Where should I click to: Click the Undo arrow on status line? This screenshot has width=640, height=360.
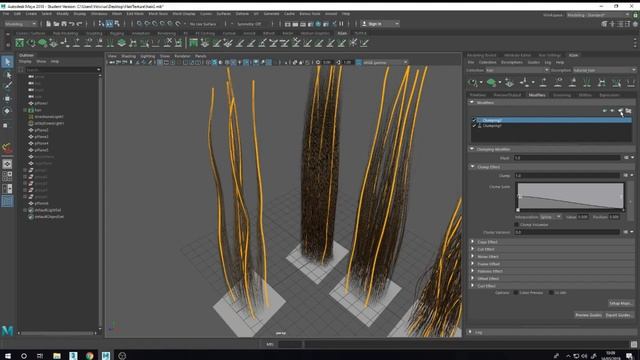pos(72,24)
